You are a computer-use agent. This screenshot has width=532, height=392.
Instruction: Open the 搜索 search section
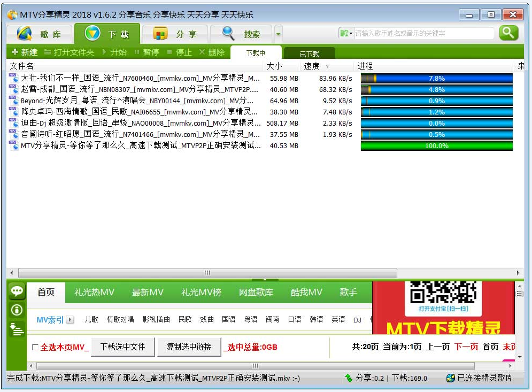(247, 33)
